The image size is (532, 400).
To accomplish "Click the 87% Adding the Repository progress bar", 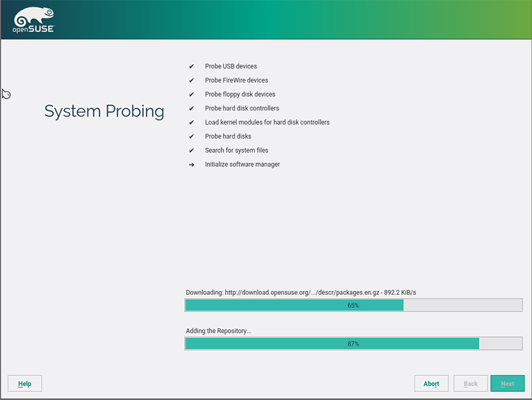I will coord(353,344).
